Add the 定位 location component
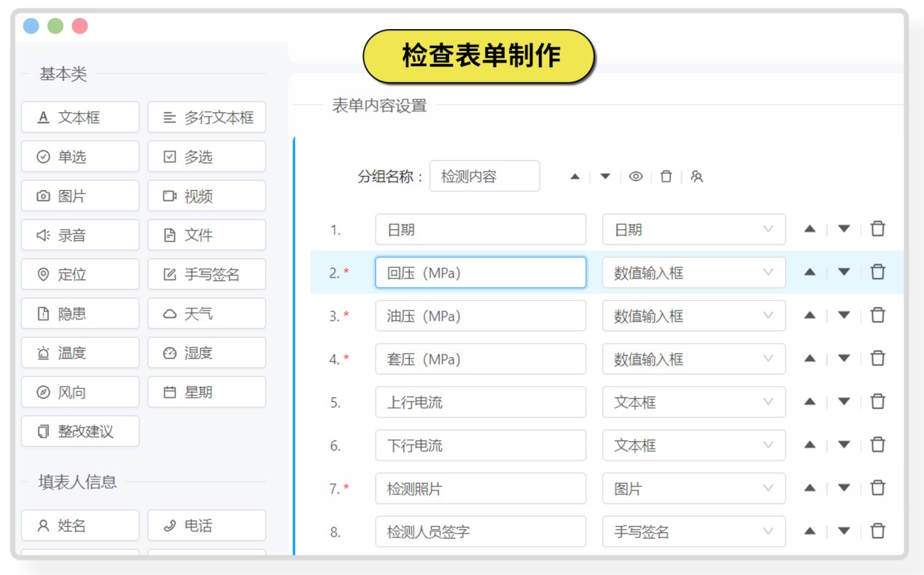The image size is (924, 575). (x=80, y=274)
